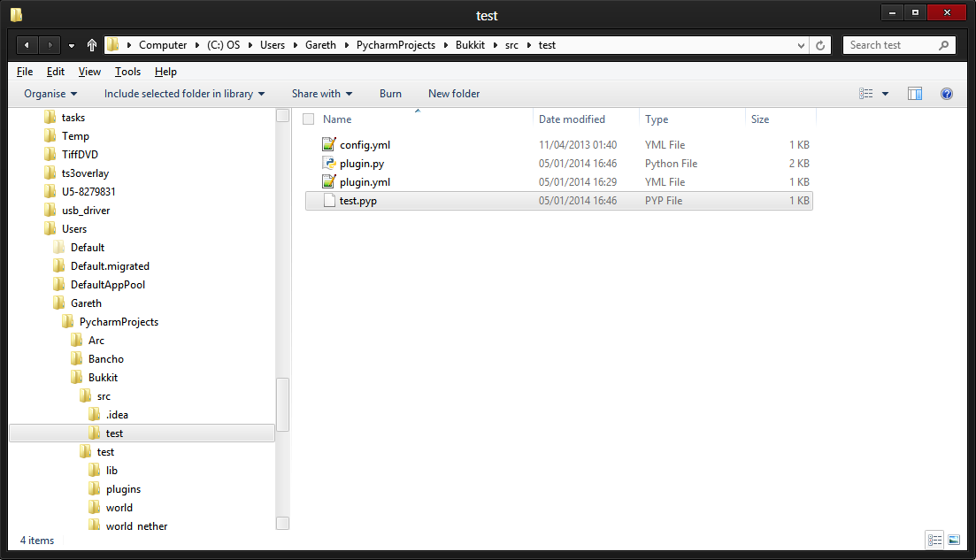Open the Help menu
Viewport: 976px width, 560px height.
point(165,72)
